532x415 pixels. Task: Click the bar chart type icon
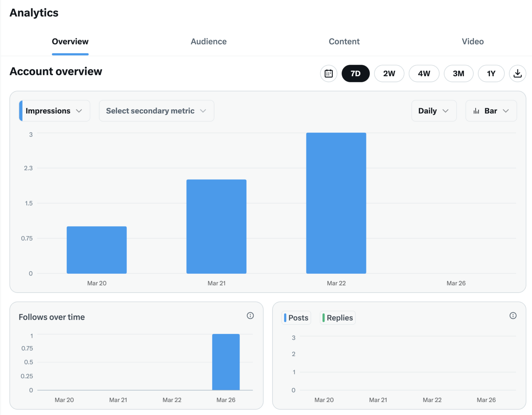click(477, 111)
